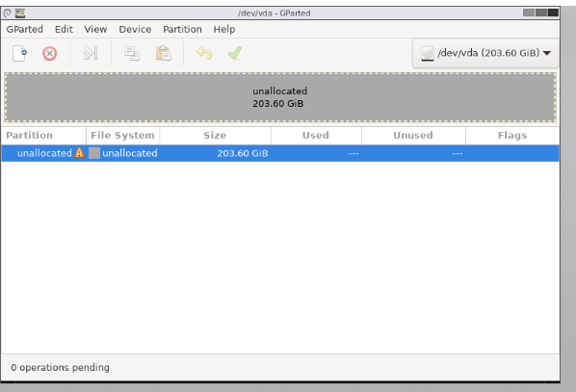This screenshot has height=392, width=576.
Task: Open the Help menu
Action: pos(224,29)
